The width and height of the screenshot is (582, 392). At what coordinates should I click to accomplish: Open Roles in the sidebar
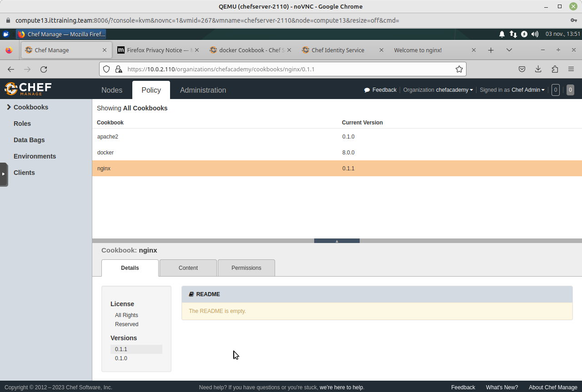[x=22, y=124]
